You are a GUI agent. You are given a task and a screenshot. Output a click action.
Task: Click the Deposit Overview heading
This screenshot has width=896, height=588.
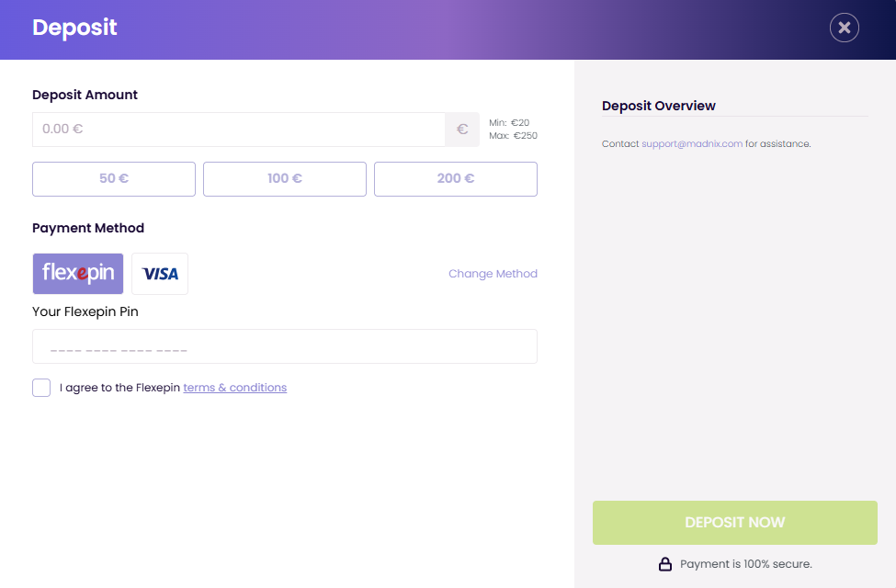(x=659, y=106)
